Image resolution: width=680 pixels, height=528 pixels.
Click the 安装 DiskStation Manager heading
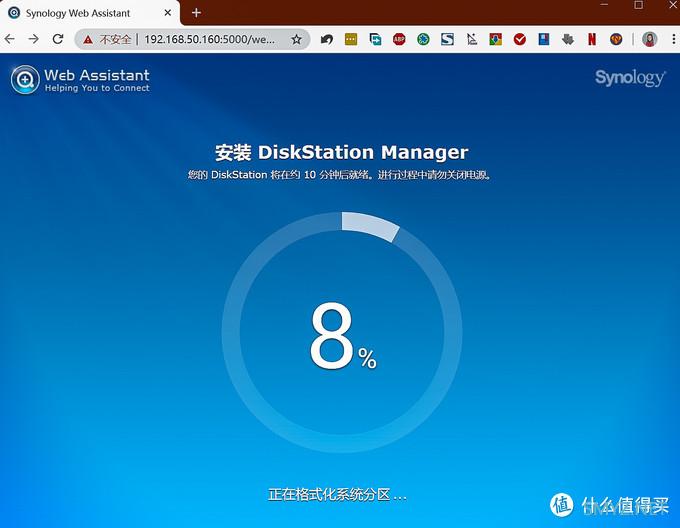pyautogui.click(x=342, y=152)
